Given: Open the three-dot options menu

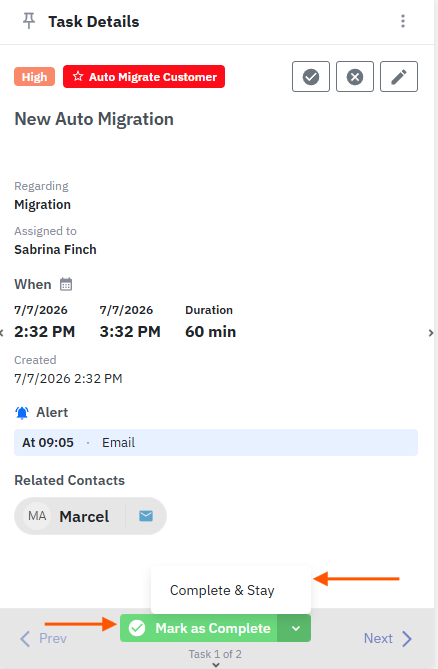Looking at the screenshot, I should [x=403, y=21].
